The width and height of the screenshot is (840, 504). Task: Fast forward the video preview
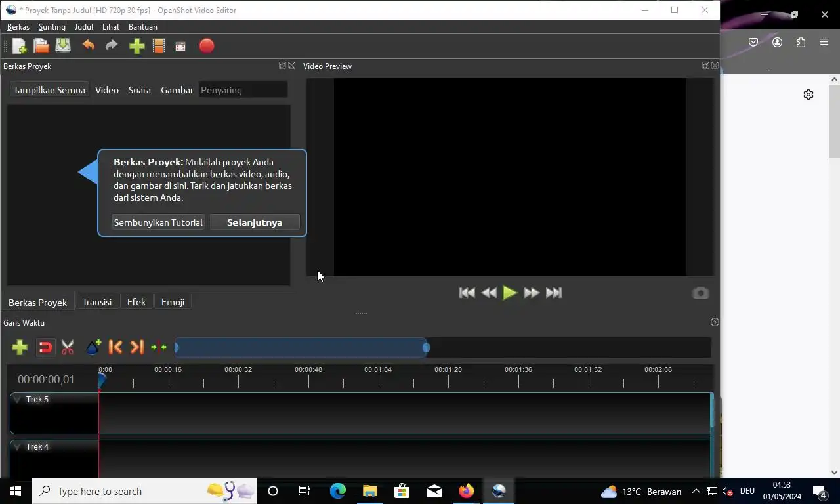point(532,293)
